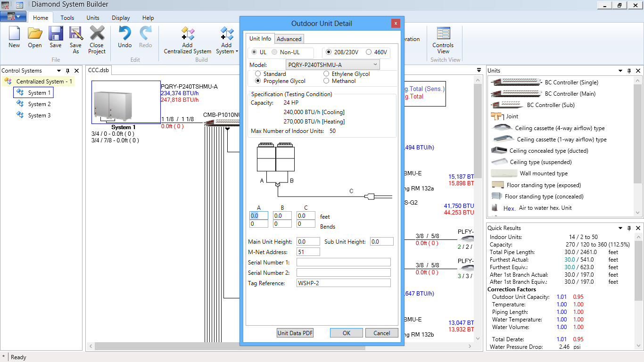
Task: Save the project with the Save icon
Action: pos(56,37)
